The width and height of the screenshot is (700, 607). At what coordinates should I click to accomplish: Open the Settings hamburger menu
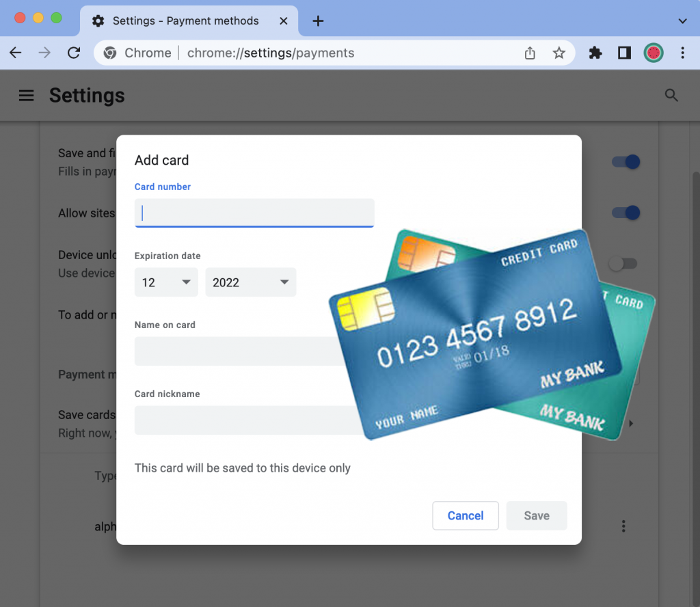pyautogui.click(x=26, y=95)
